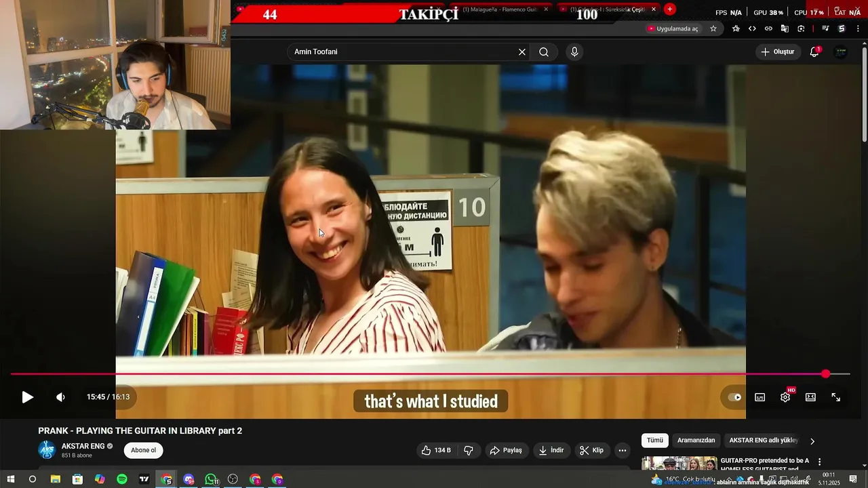Open the AKSTAR ENG channel link
Image resolution: width=868 pixels, height=488 pixels.
[83, 446]
